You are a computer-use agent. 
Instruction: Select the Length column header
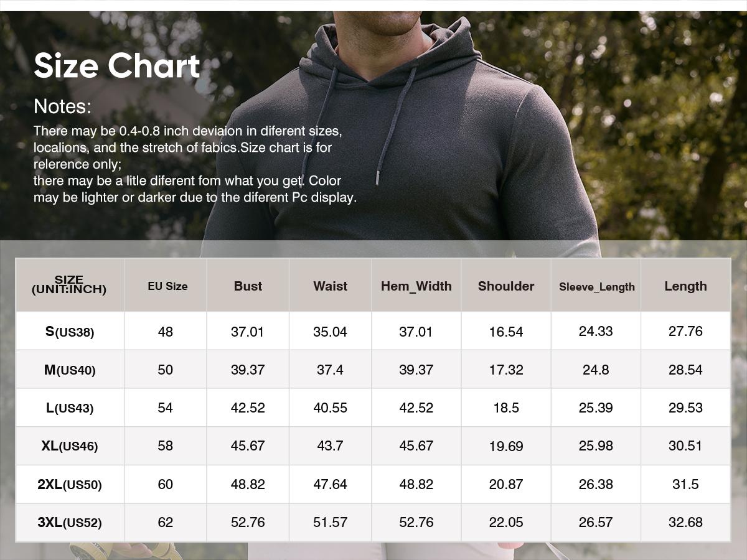(x=685, y=286)
